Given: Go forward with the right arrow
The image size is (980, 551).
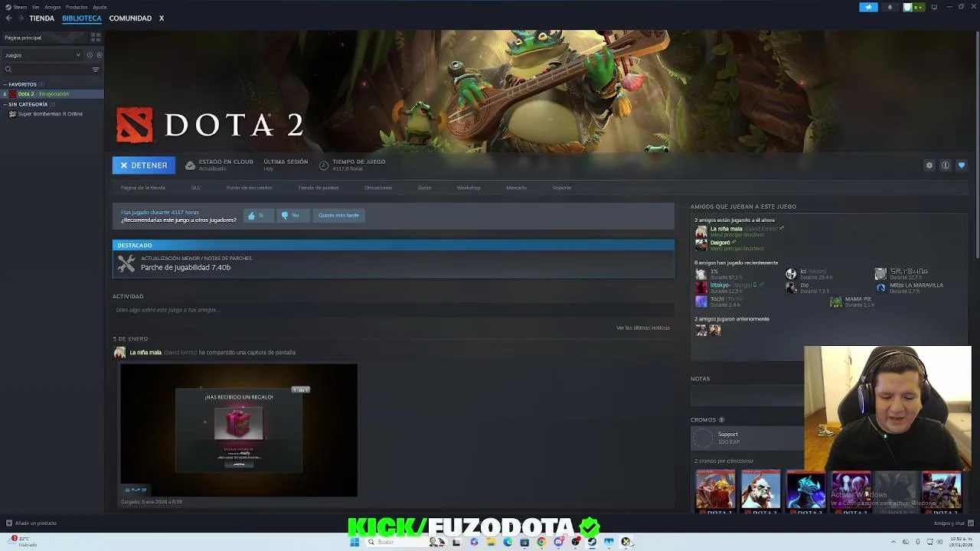Looking at the screenshot, I should (x=20, y=18).
